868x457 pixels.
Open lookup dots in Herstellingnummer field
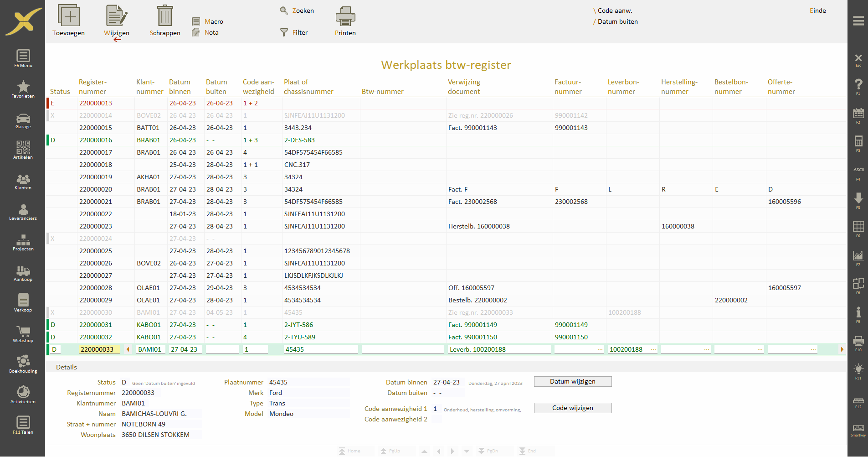[x=707, y=349]
